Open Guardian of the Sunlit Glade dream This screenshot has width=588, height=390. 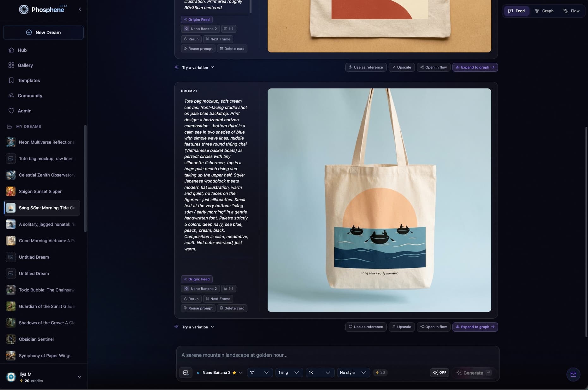tap(42, 306)
